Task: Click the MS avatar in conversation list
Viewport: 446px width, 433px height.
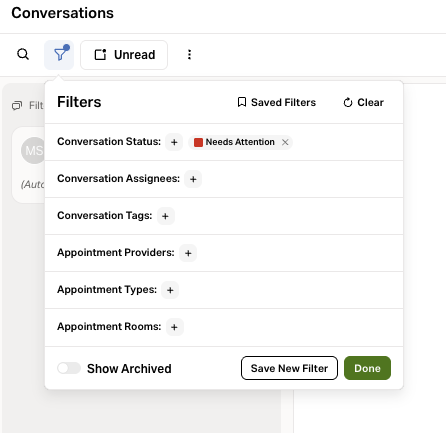Action: click(x=33, y=150)
